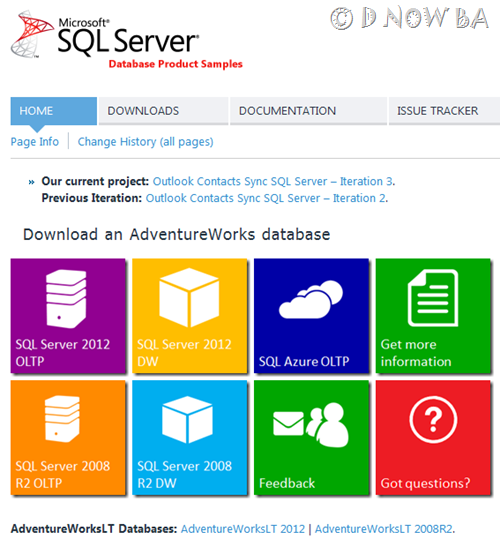Click the question mark circle icon

coord(433,419)
